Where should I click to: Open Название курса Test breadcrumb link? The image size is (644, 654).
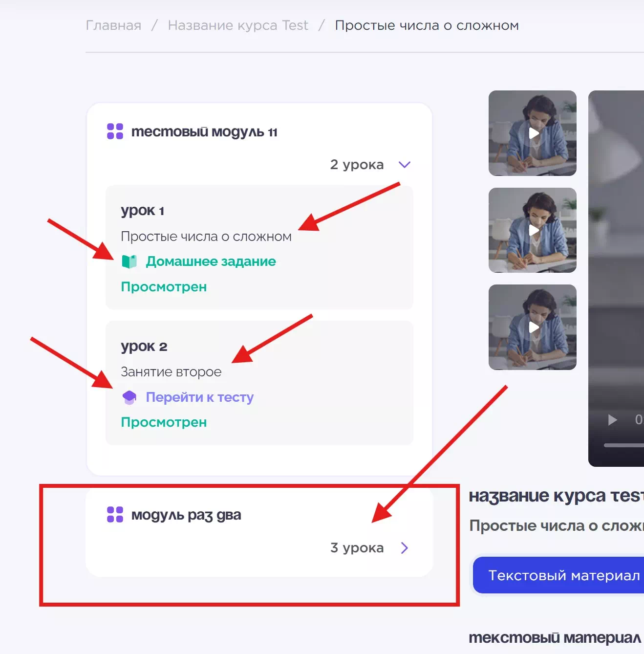(238, 25)
